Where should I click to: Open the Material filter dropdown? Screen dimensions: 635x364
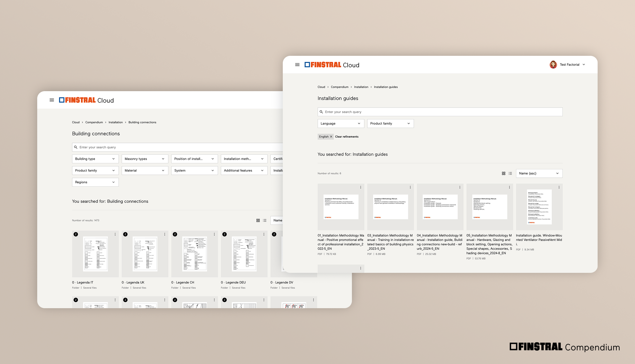[145, 171]
